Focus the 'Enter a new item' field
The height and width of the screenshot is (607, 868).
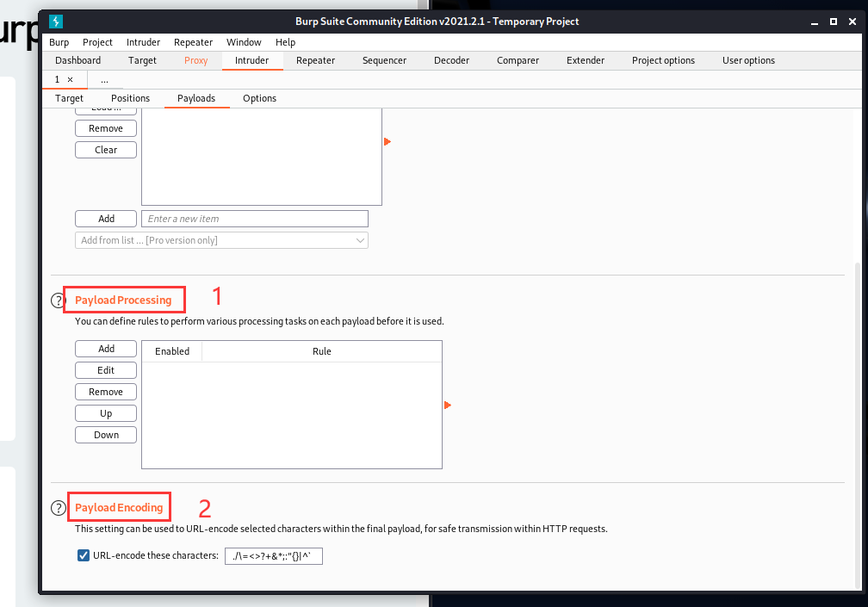click(x=255, y=219)
